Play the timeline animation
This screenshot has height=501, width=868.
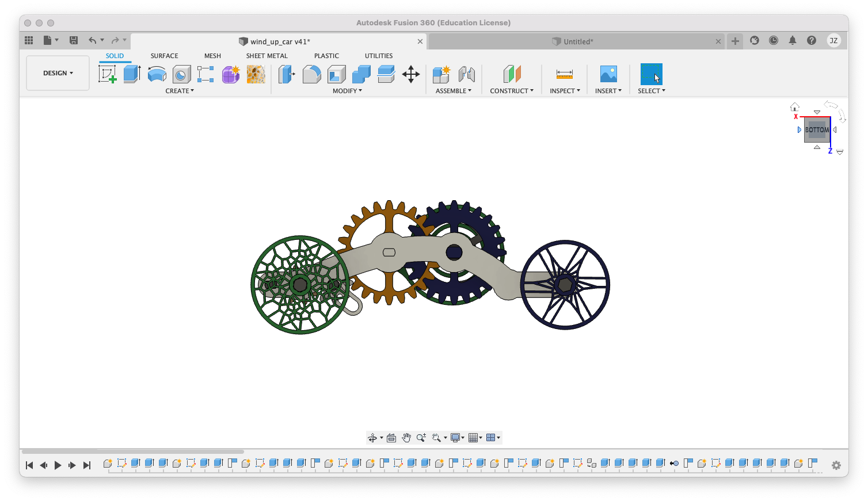point(58,465)
